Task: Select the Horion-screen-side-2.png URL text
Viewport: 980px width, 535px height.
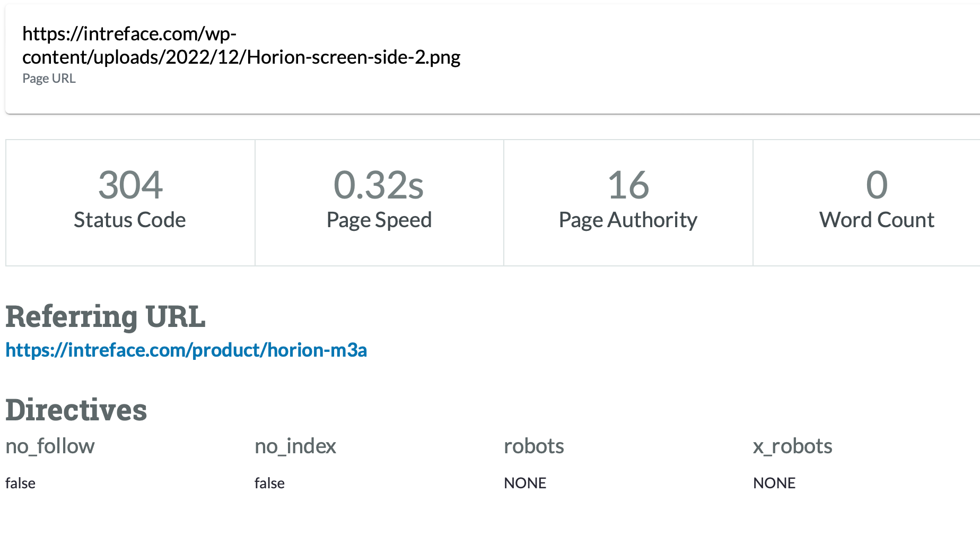Action: [x=241, y=45]
